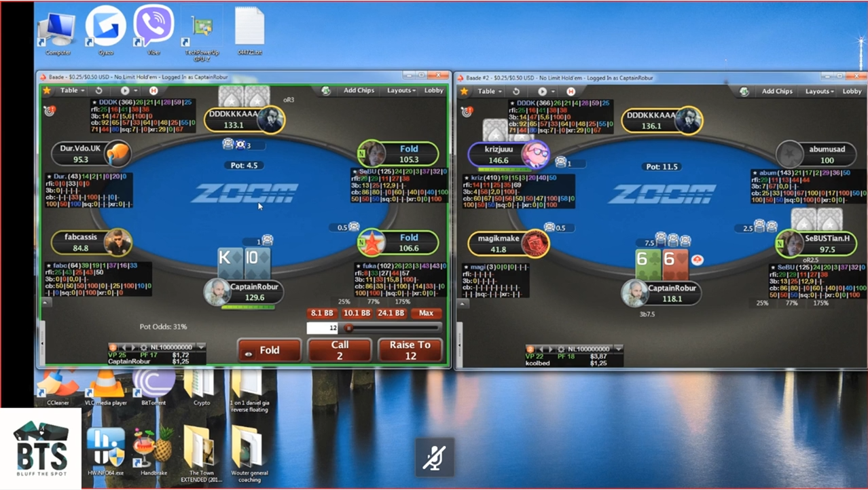Expand the arrow next to replay icon in Baade #2
The height and width of the screenshot is (490, 868).
coord(551,91)
